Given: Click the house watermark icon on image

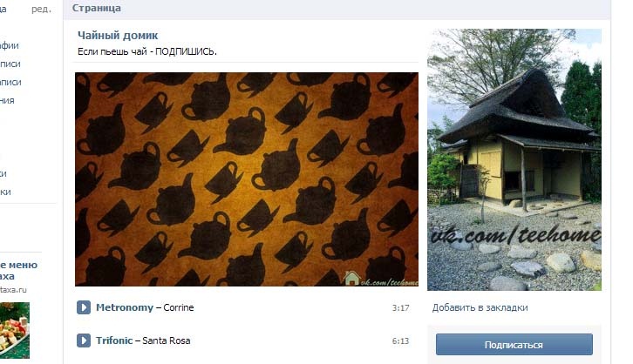Looking at the screenshot, I should pos(351,278).
